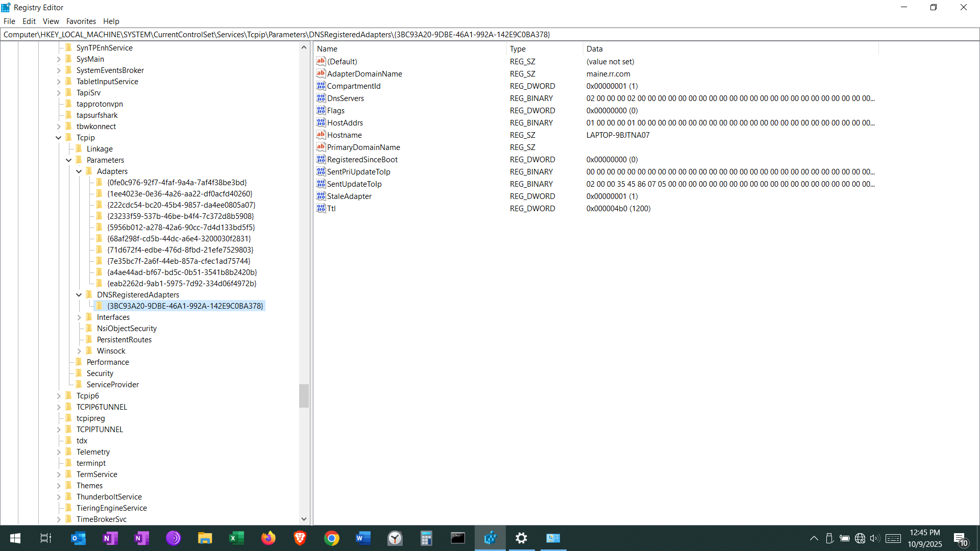
Task: Open the View menu
Action: 51,21
